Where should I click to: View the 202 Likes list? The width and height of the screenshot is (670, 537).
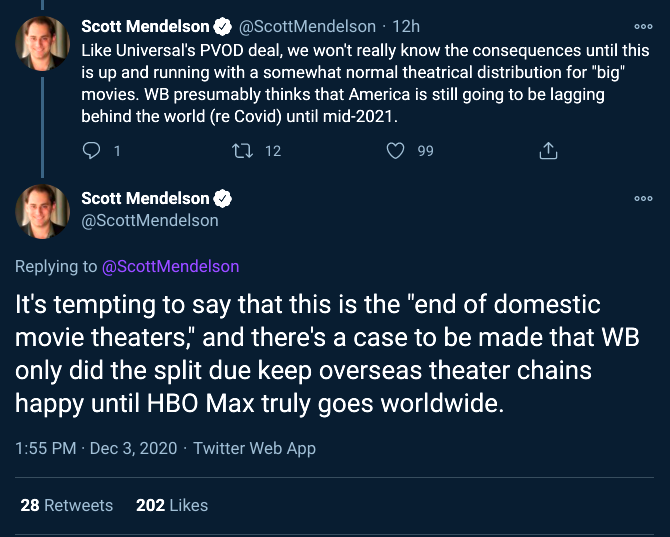point(172,505)
